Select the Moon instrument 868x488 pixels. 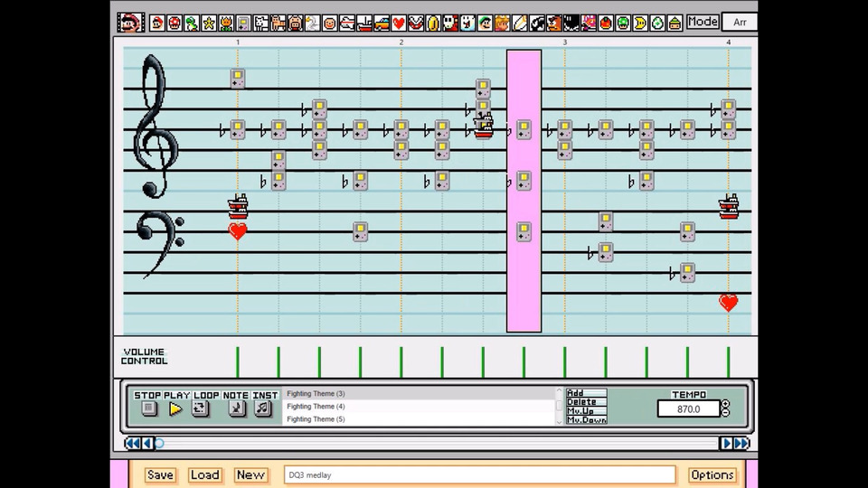[x=640, y=23]
